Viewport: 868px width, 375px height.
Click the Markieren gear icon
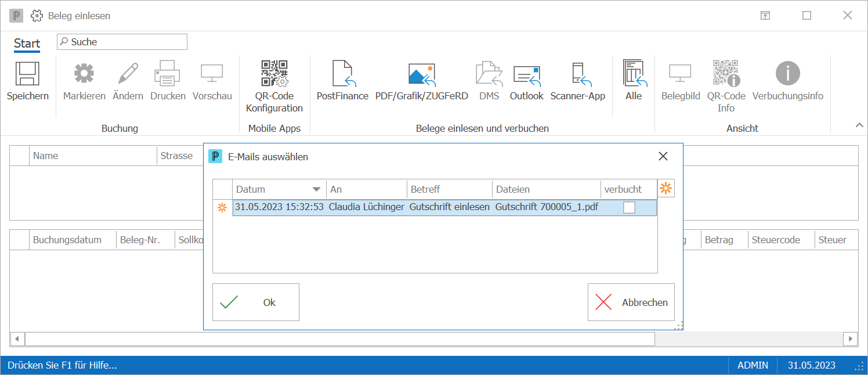(x=84, y=74)
